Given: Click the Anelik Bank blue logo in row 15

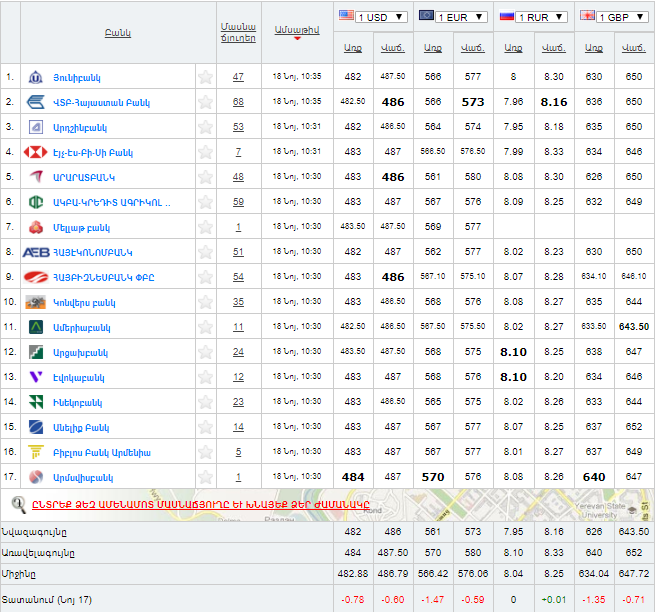Looking at the screenshot, I should (x=36, y=427).
